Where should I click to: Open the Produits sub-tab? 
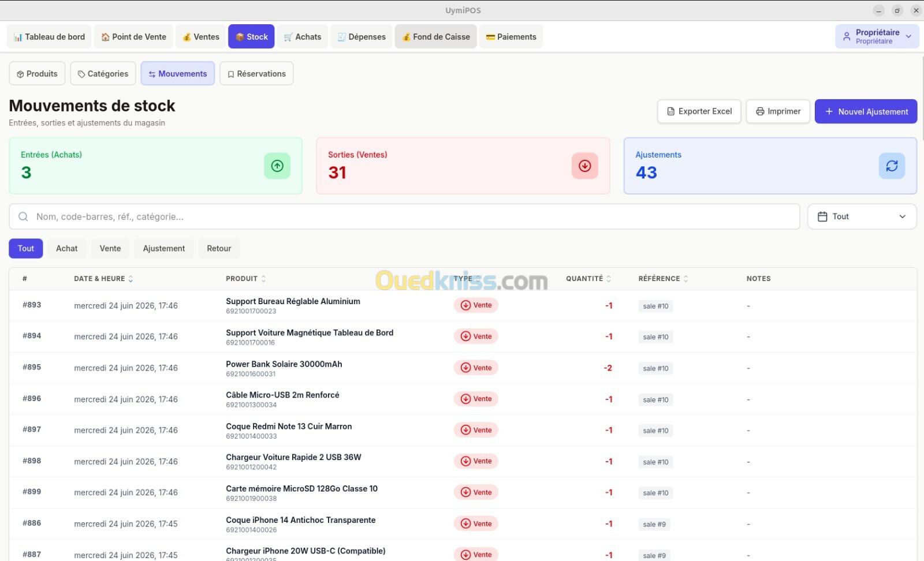(37, 73)
